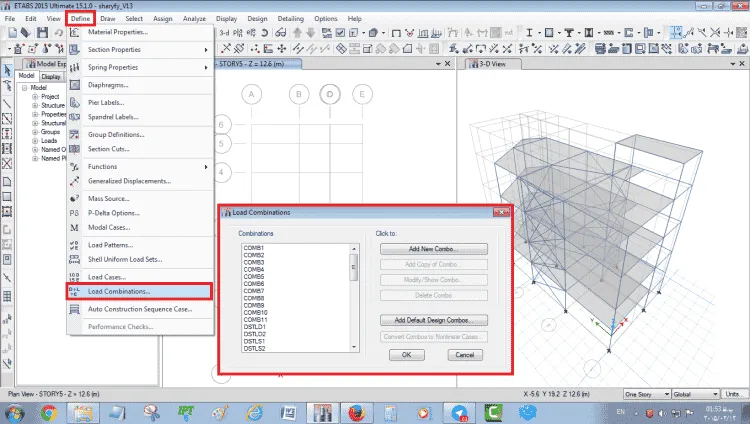Click the Load Patterns menu icon
This screenshot has width=750, height=424.
coord(75,245)
